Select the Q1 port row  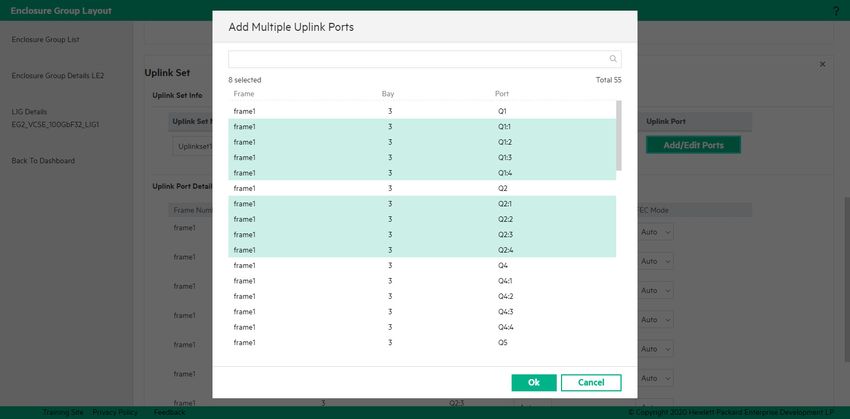click(x=422, y=111)
